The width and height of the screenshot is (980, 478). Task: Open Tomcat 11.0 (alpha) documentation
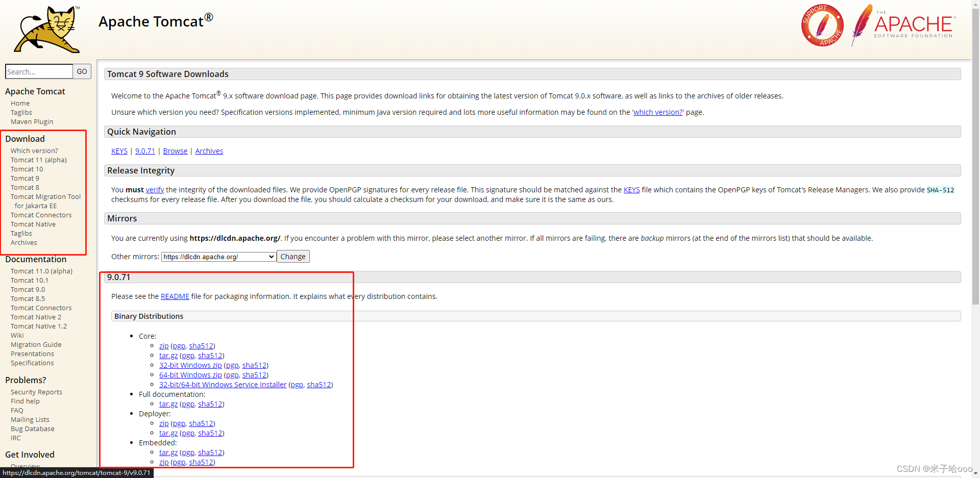(41, 271)
